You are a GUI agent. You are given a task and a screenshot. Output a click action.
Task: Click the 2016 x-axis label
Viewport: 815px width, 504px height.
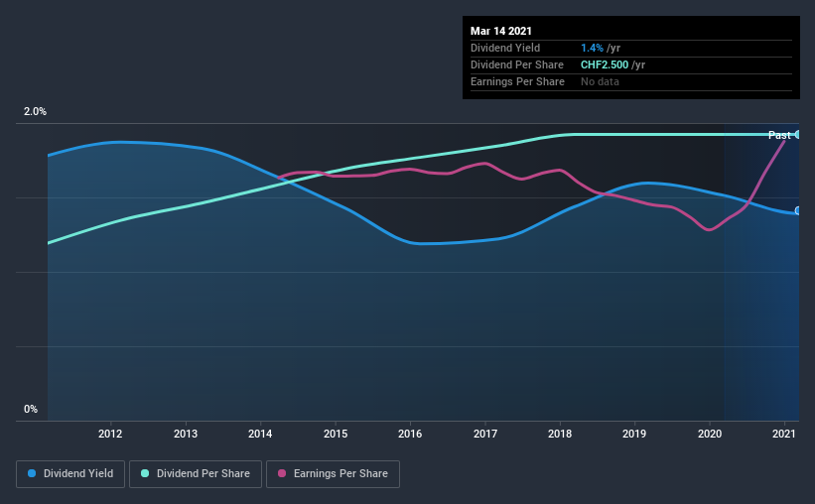(410, 434)
